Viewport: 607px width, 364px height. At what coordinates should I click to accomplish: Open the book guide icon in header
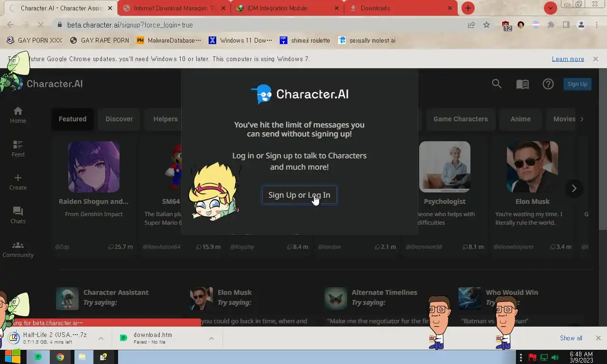point(522,84)
